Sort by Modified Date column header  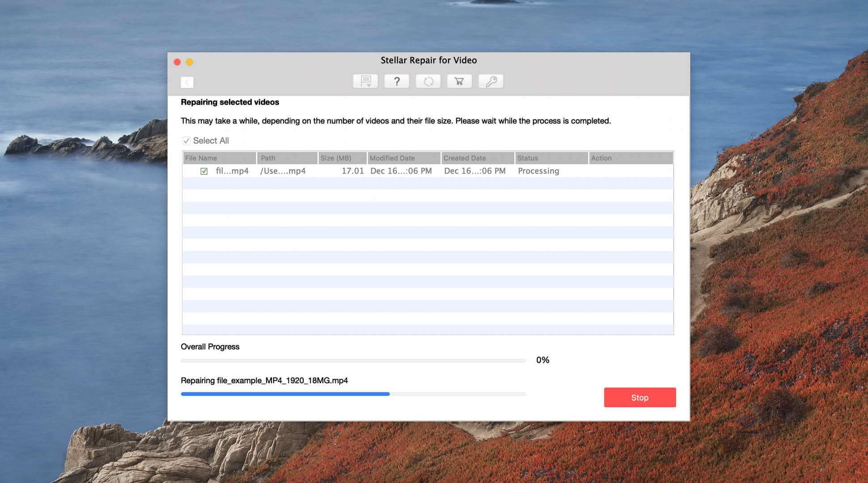coord(404,158)
